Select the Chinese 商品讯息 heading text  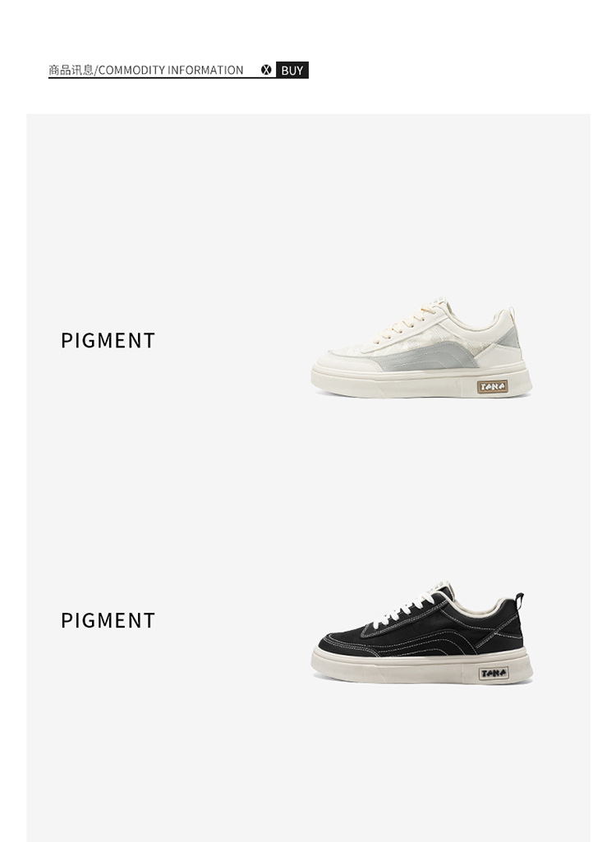[x=71, y=70]
